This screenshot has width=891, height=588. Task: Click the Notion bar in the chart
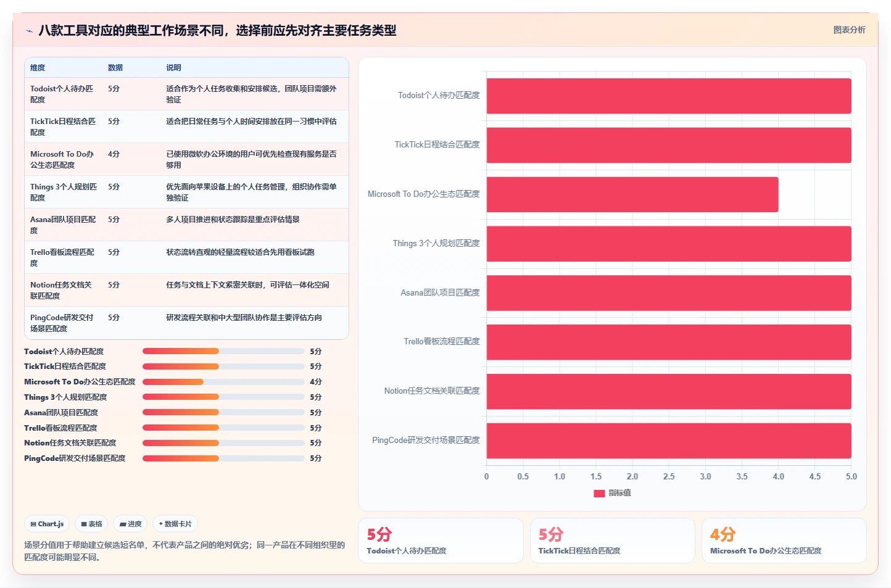click(669, 391)
